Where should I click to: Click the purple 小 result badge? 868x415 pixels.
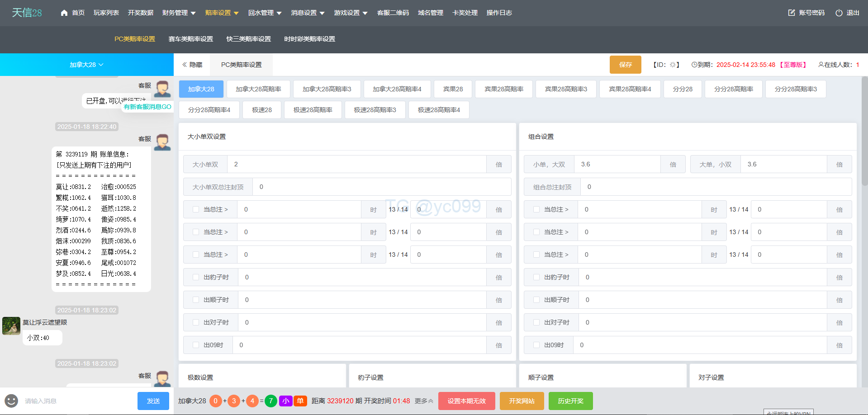pos(285,401)
